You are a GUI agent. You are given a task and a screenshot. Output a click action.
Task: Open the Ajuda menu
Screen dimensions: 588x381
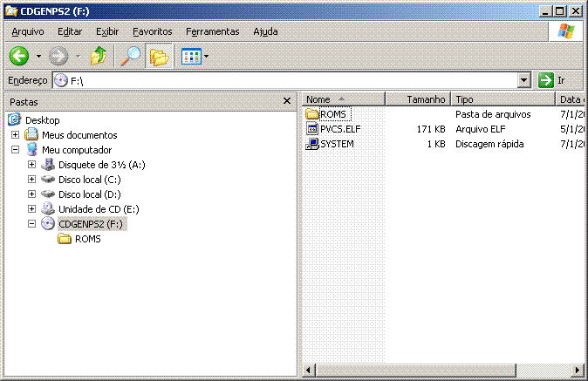tap(265, 31)
